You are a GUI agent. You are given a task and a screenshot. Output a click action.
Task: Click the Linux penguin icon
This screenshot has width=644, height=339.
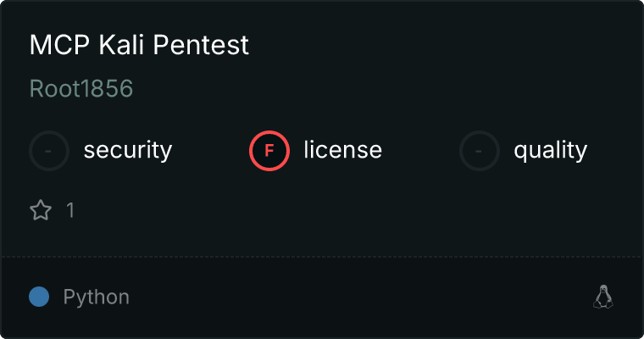[x=602, y=297]
